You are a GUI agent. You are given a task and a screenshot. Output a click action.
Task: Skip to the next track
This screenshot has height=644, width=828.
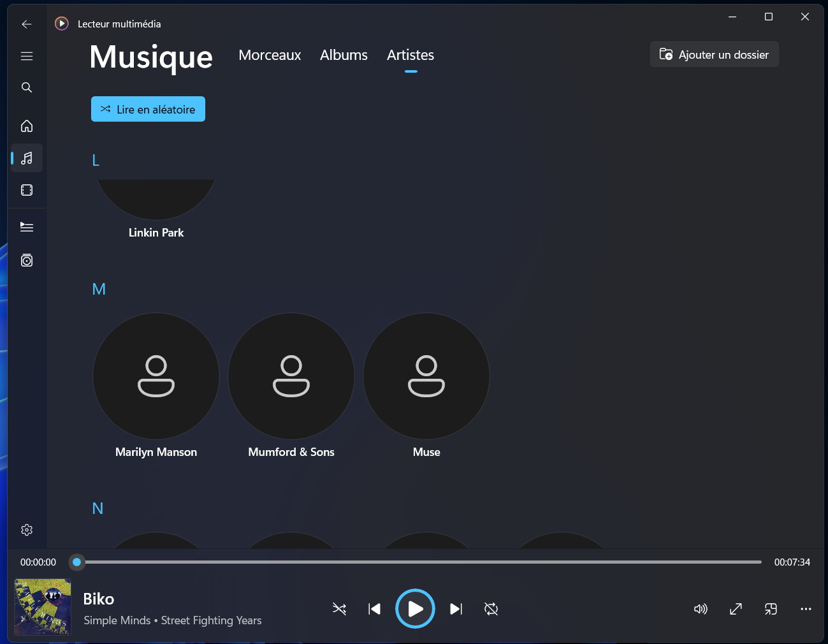[456, 609]
